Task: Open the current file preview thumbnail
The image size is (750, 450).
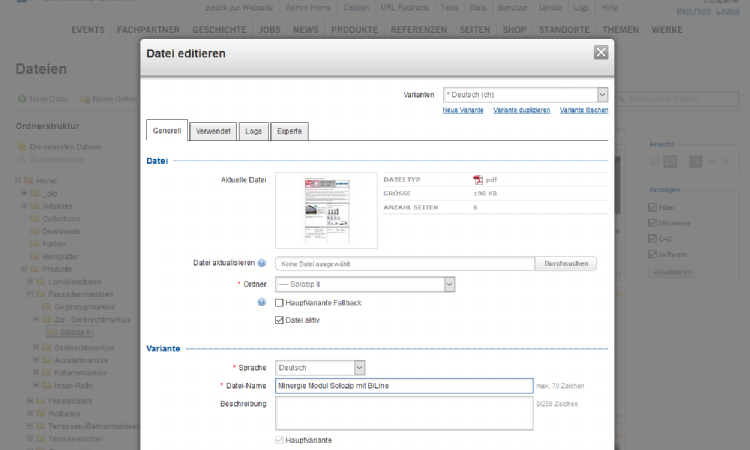Action: click(x=326, y=210)
